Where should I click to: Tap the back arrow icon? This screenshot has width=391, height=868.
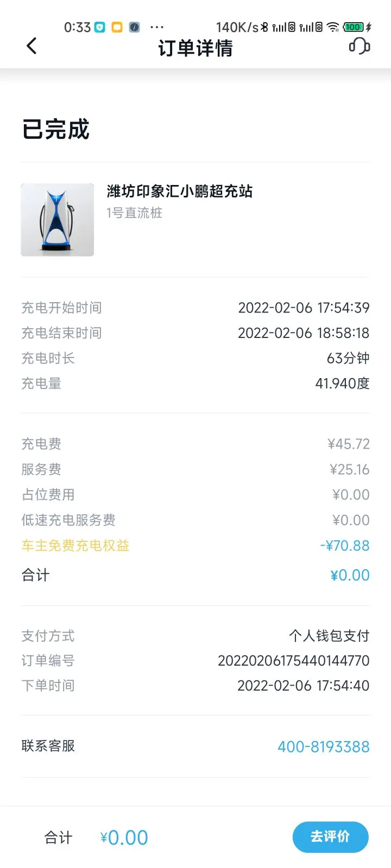32,46
